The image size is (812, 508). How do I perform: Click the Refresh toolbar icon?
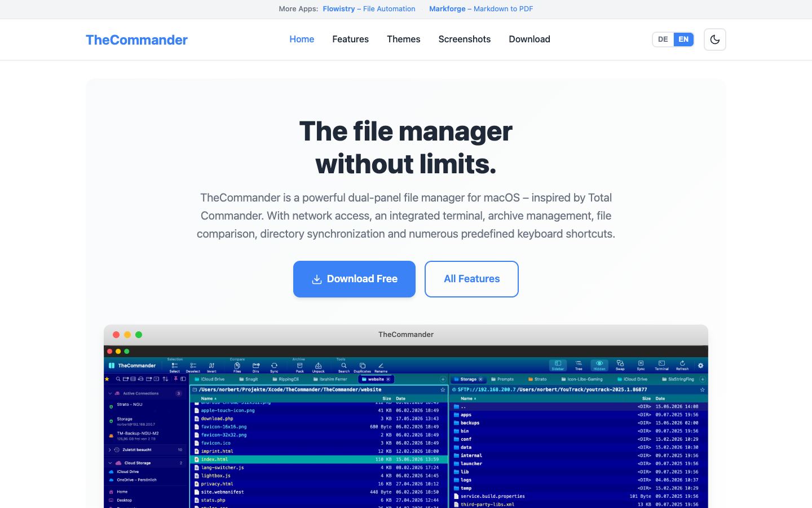click(682, 365)
